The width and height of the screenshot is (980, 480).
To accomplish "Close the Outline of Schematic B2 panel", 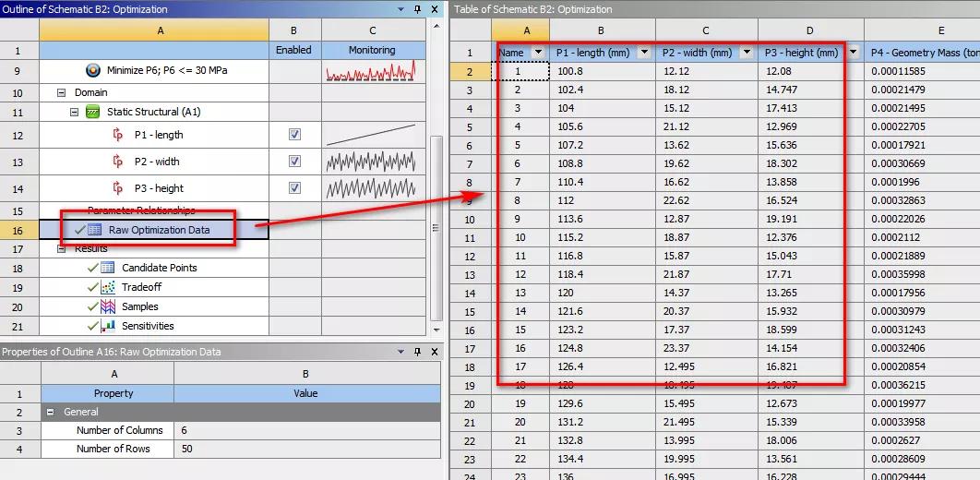I will [435, 9].
